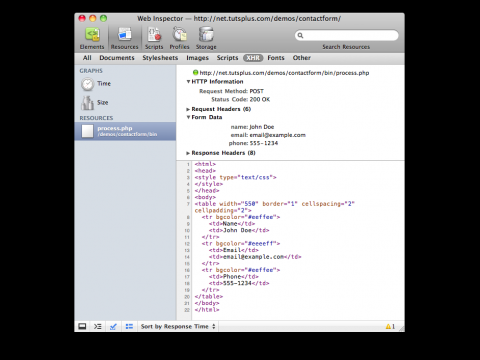Show the console with the prompt icon
Screen dimensions: 480x360
[x=97, y=326]
